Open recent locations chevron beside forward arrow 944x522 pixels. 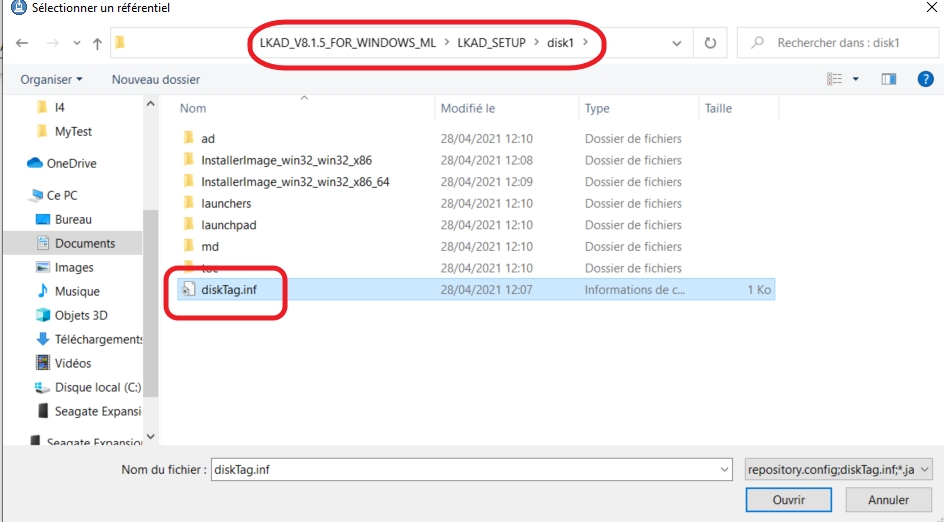(x=76, y=43)
